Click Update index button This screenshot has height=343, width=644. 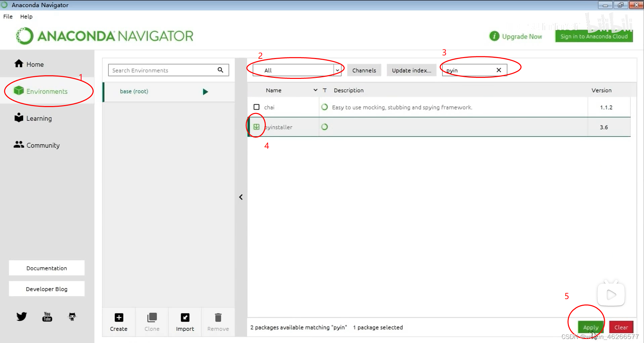[411, 70]
